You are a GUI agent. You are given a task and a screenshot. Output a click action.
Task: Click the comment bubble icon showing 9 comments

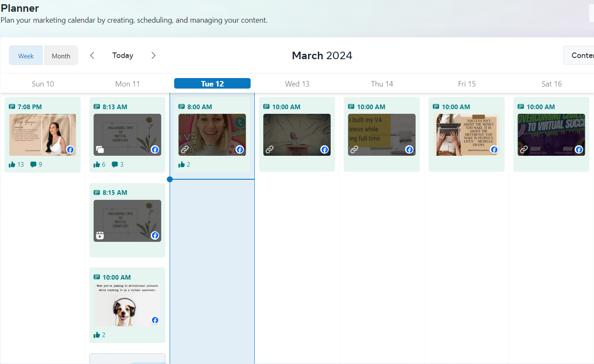coord(33,165)
